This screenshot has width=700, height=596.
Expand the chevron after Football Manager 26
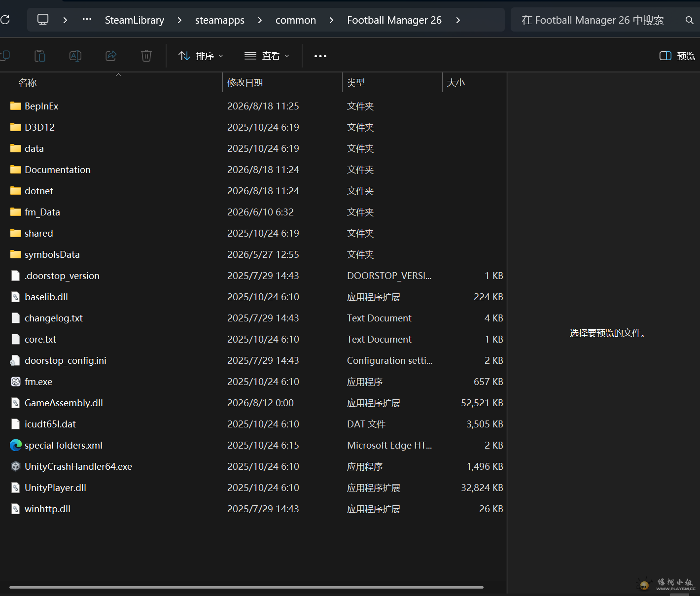[x=458, y=20]
